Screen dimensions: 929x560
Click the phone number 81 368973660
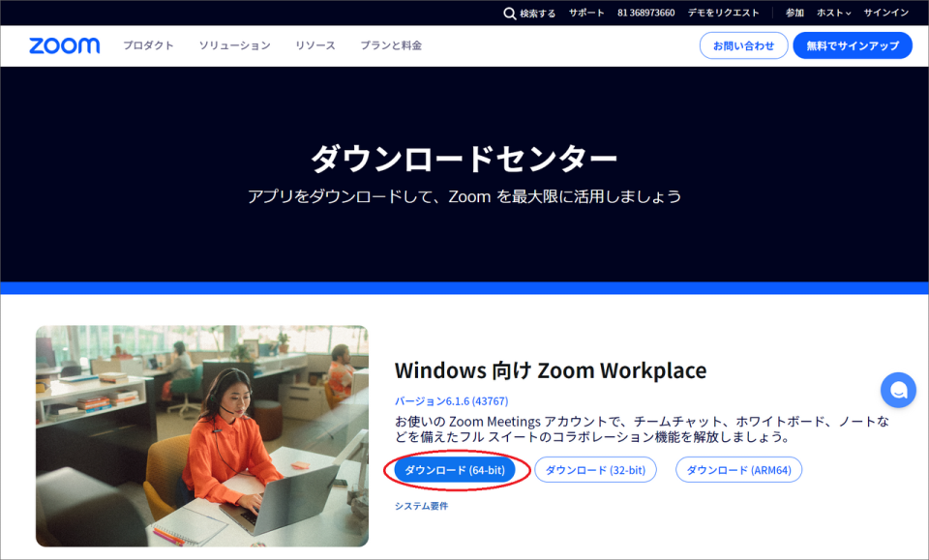pos(645,13)
